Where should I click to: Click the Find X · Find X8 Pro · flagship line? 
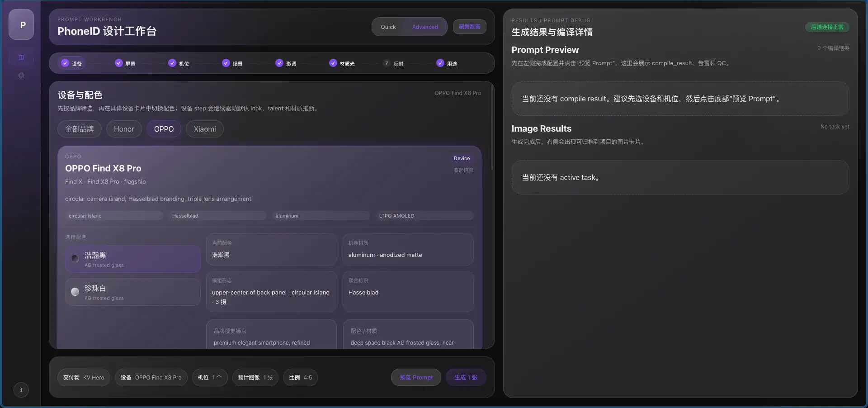pyautogui.click(x=105, y=181)
